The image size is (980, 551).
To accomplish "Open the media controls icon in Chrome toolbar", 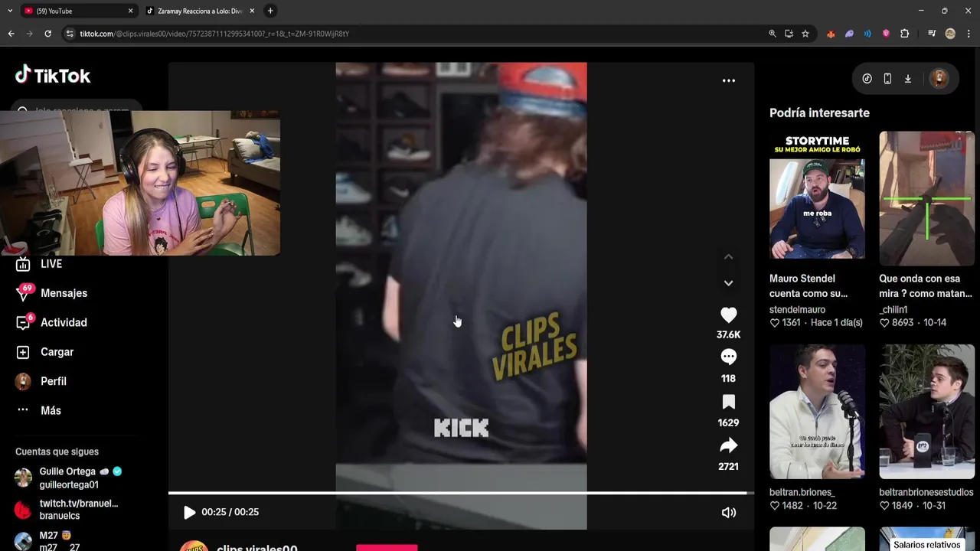I will [x=932, y=34].
